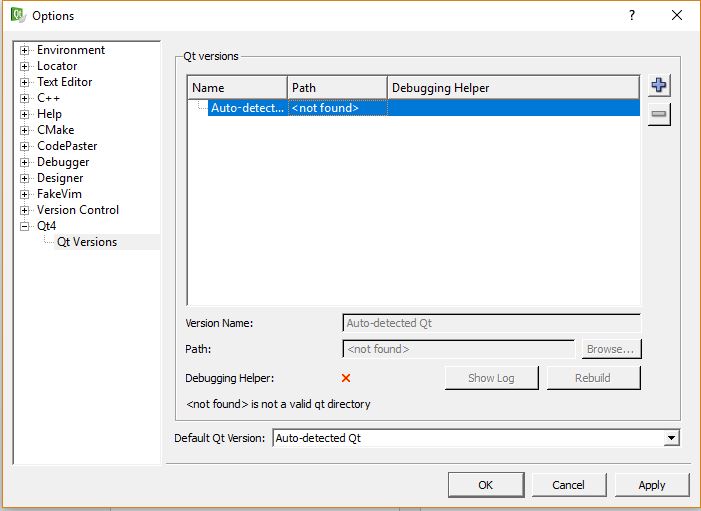The height and width of the screenshot is (511, 701).
Task: Expand the CodePaster tree node
Action: click(x=25, y=146)
